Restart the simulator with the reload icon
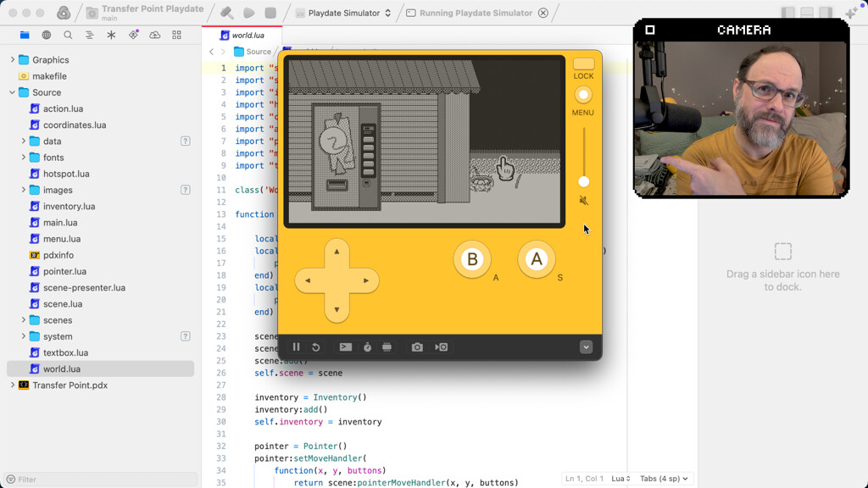Screen dimensions: 868x488 315,347
